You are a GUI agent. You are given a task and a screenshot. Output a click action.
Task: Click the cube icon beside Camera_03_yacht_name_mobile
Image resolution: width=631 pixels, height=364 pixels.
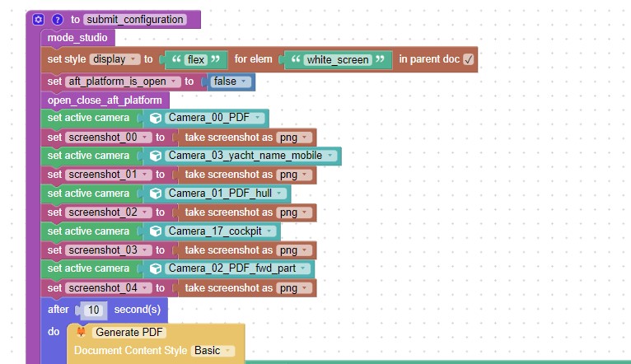(x=156, y=156)
